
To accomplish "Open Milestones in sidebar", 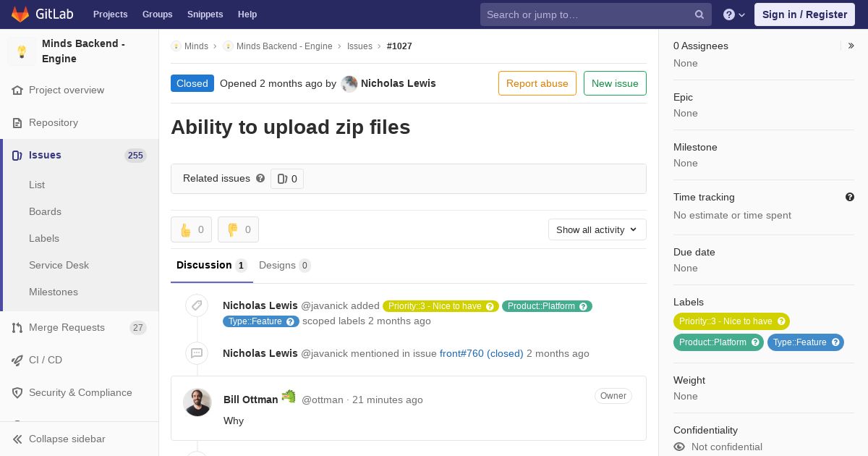I will point(54,292).
